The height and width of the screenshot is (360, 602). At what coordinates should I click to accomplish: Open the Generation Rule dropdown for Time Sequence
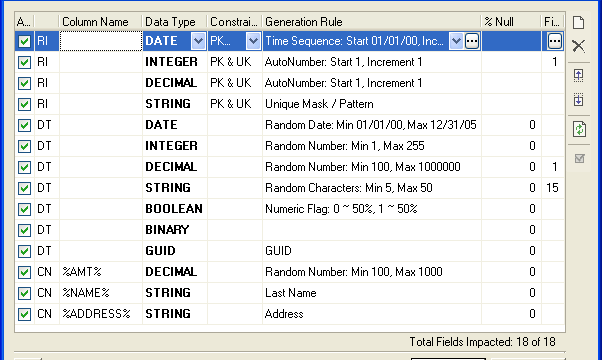(x=456, y=41)
